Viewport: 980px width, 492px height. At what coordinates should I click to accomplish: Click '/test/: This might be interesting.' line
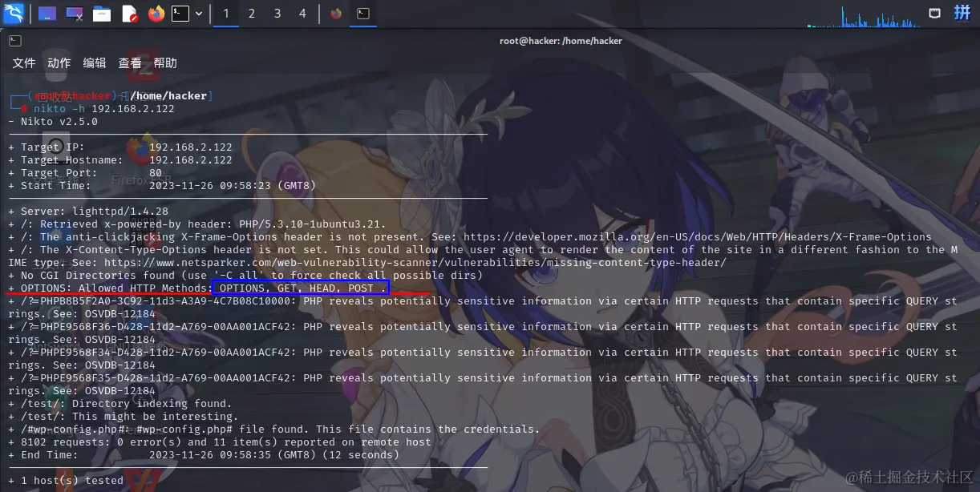124,417
